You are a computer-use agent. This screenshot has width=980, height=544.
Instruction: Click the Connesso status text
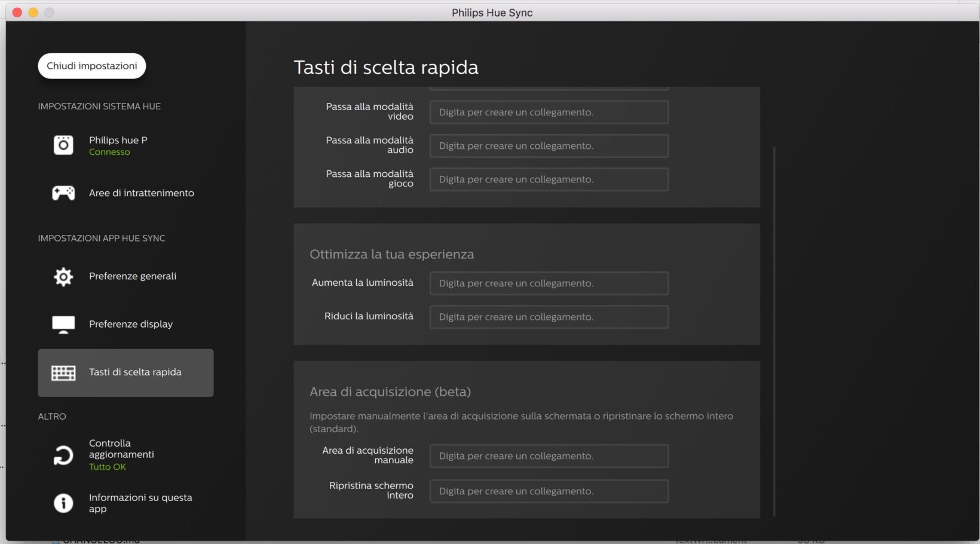(x=109, y=152)
